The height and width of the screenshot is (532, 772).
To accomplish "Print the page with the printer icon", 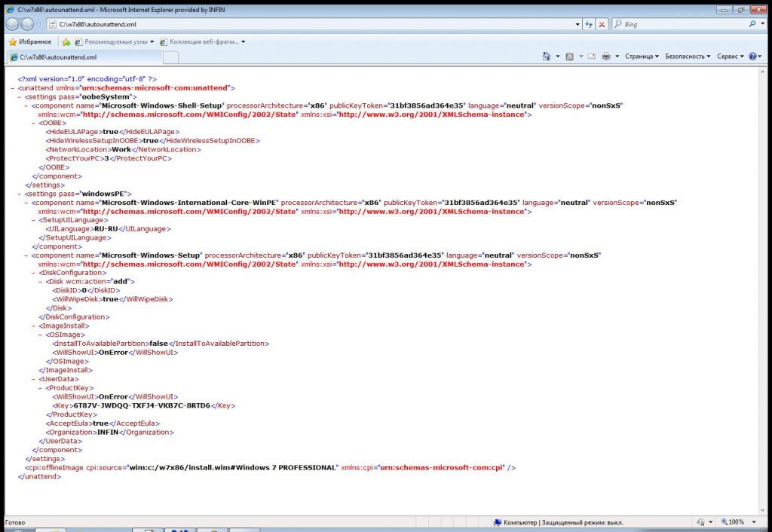I will 606,57.
